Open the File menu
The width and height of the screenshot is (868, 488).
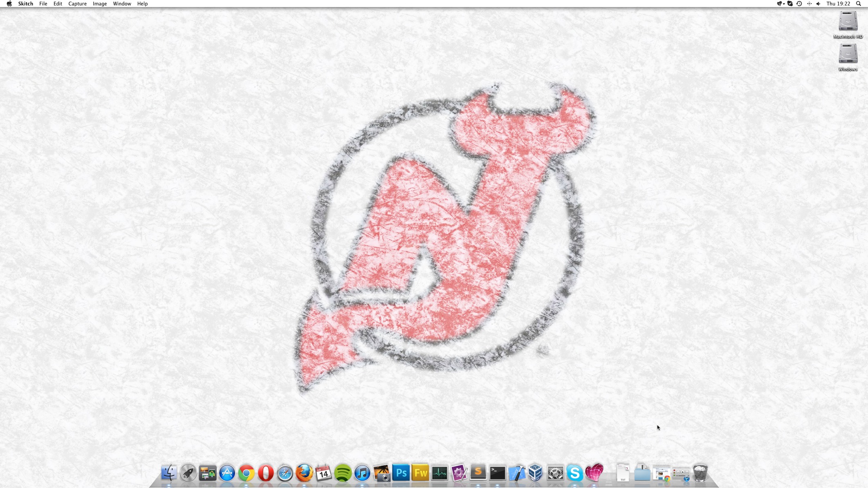[43, 4]
